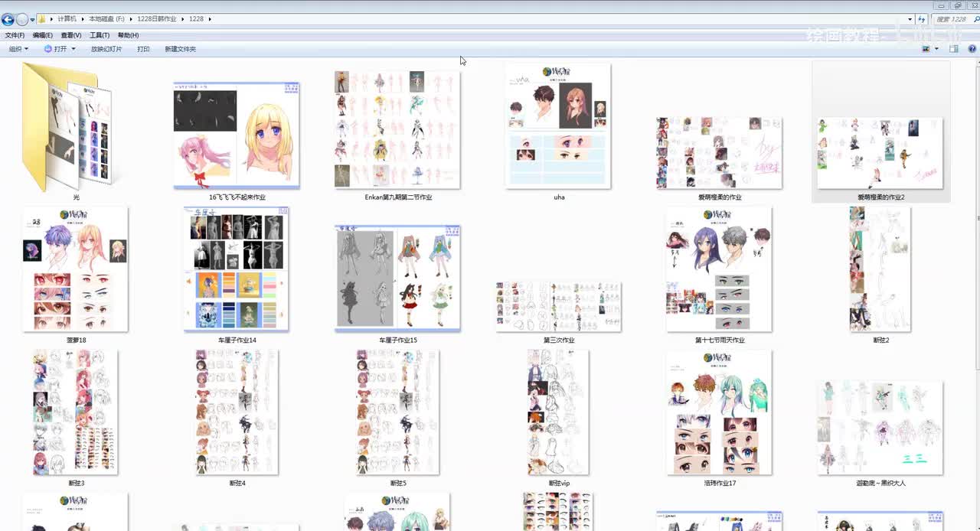
Task: Expand the 组织 toolbar dropdown
Action: pos(18,49)
